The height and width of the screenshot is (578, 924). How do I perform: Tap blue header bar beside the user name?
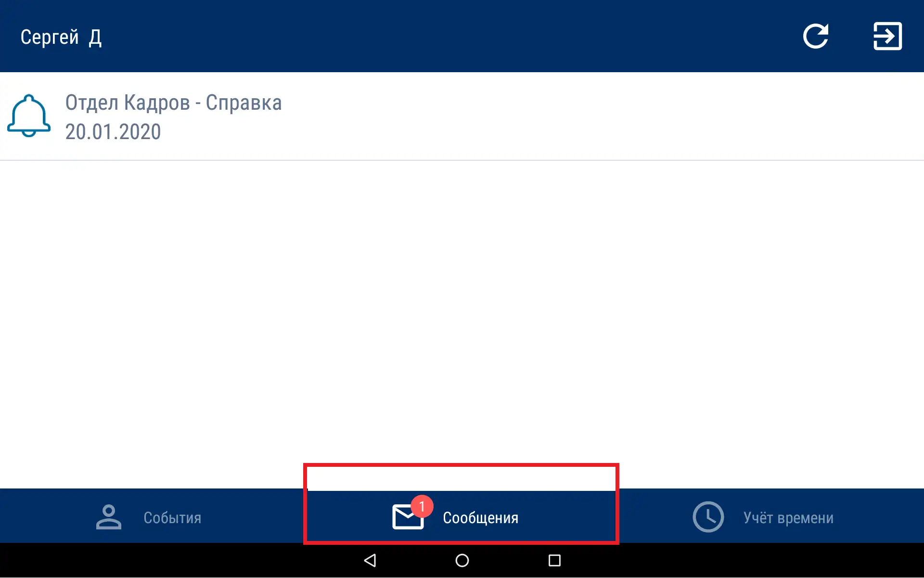click(433, 36)
